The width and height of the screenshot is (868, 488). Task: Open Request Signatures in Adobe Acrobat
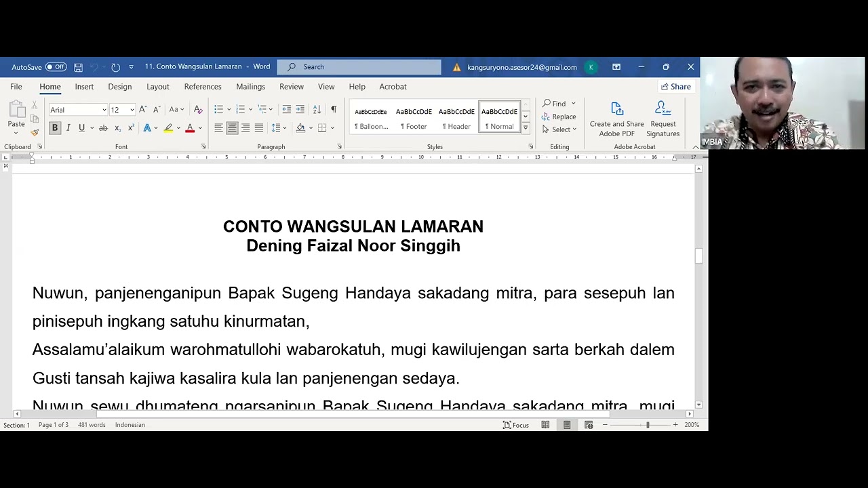[663, 119]
